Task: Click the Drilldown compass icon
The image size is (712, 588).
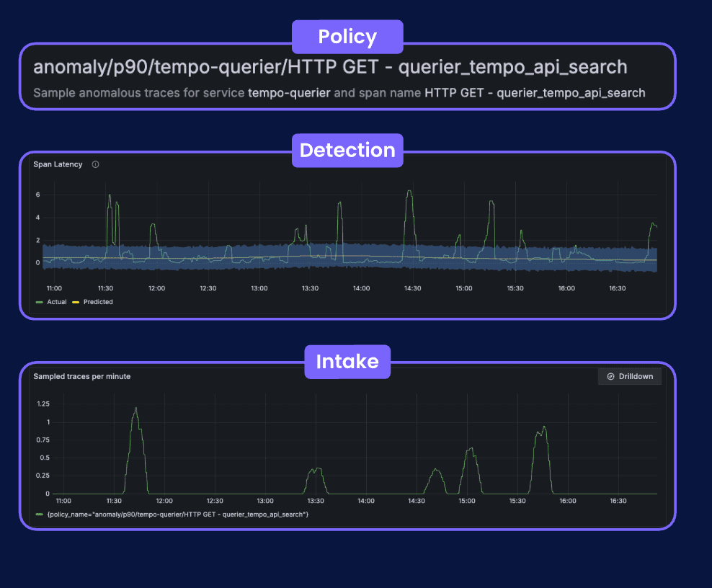Action: (x=609, y=376)
